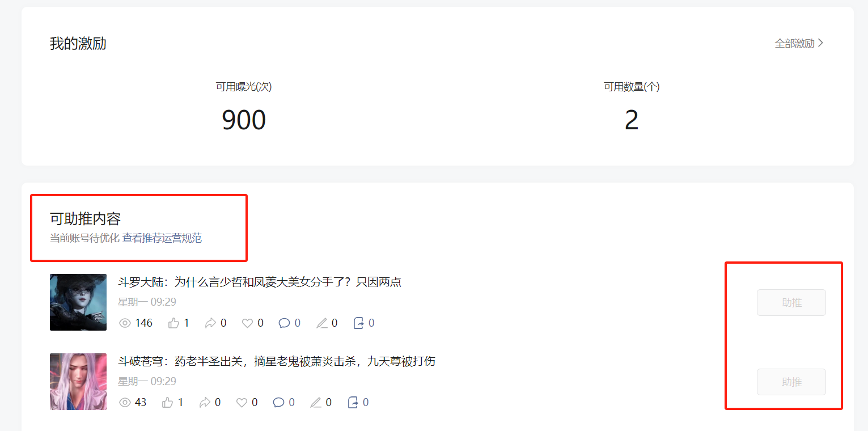Click the pencil edit icon on 斗罗大陆 article
This screenshot has height=431, width=868.
pos(321,323)
